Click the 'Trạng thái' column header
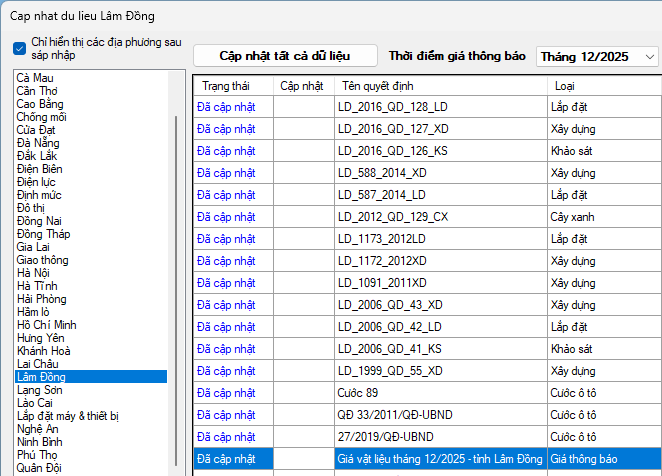 [225, 86]
